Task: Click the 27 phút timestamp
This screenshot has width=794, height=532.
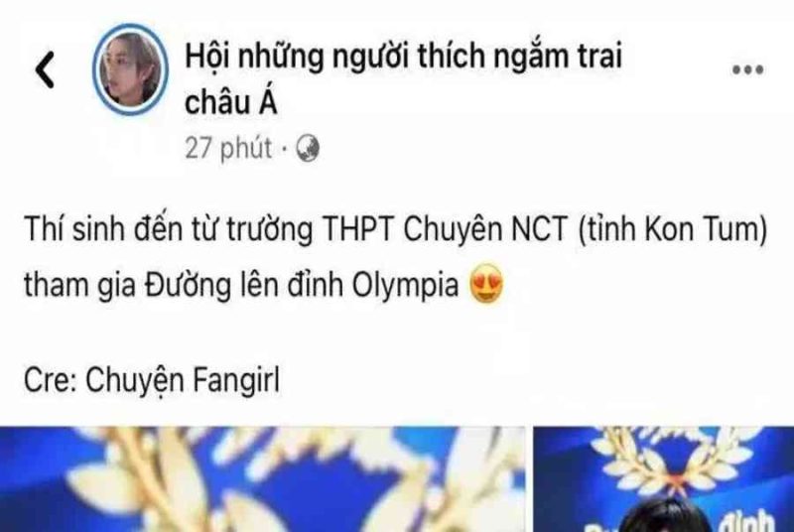Action: pyautogui.click(x=228, y=148)
